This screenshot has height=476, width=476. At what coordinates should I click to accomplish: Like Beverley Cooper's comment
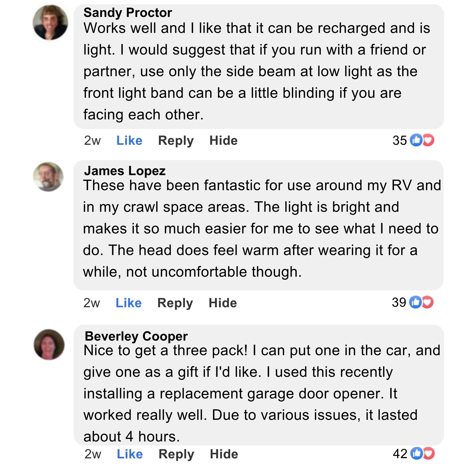[130, 454]
